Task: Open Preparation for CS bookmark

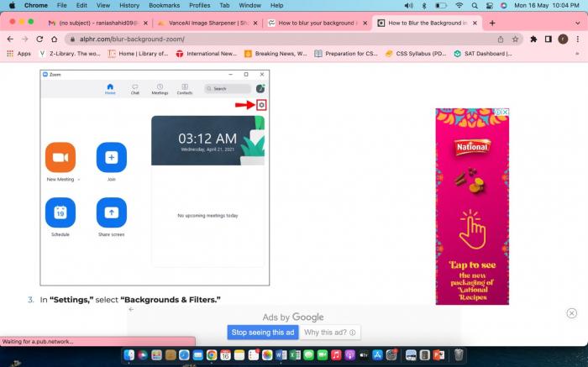Action: point(346,54)
